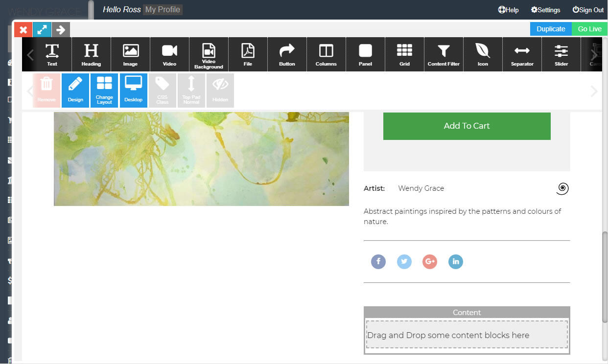The width and height of the screenshot is (608, 364).
Task: Open My Profile
Action: [163, 10]
